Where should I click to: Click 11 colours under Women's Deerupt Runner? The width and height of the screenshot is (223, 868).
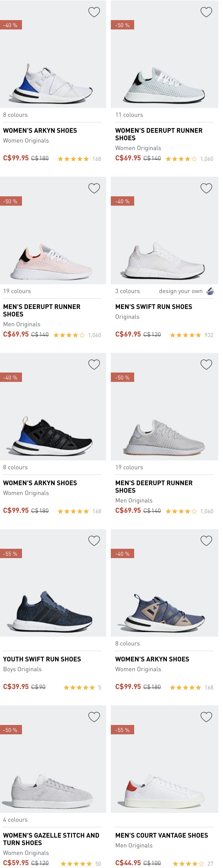point(129,115)
